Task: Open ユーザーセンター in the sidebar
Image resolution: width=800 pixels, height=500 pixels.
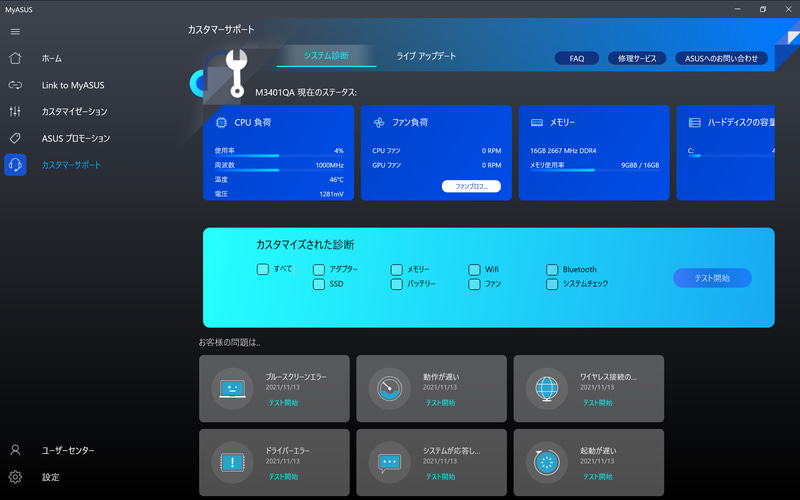Action: (x=68, y=451)
